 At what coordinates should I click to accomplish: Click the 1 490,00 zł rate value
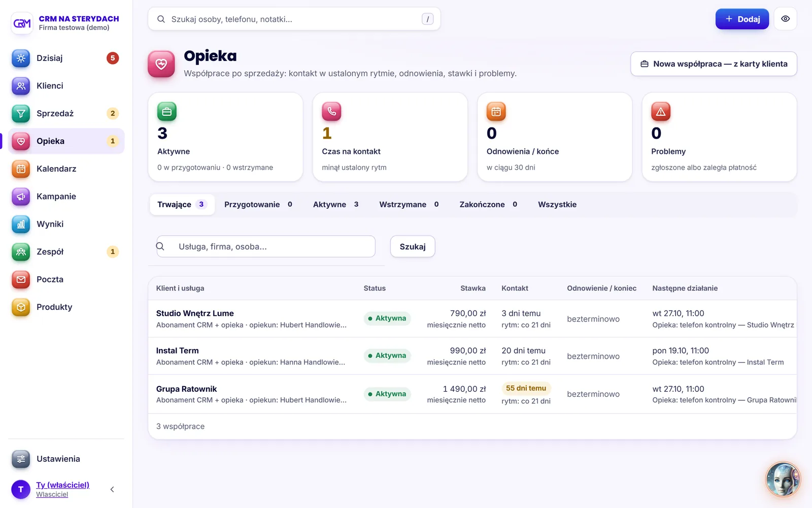click(x=464, y=389)
